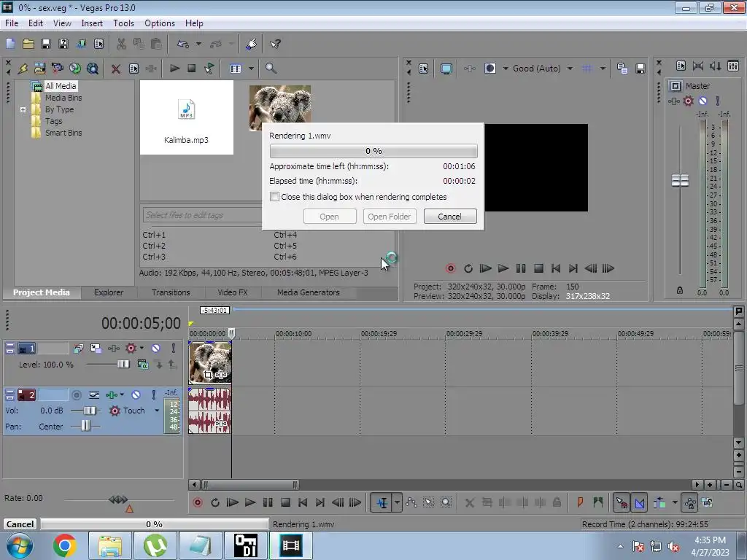This screenshot has width=747, height=560.
Task: Click the Pan slider on audio track 2
Action: point(85,426)
